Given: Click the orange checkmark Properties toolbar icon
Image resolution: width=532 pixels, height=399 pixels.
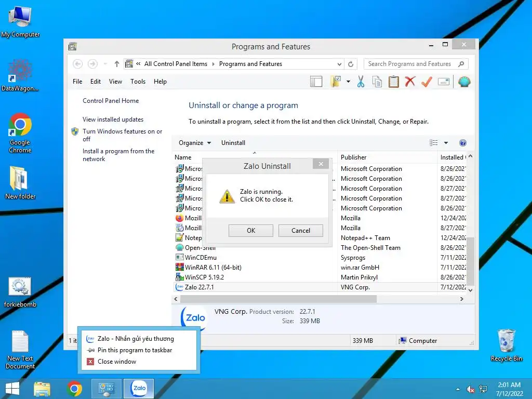Looking at the screenshot, I should 427,82.
